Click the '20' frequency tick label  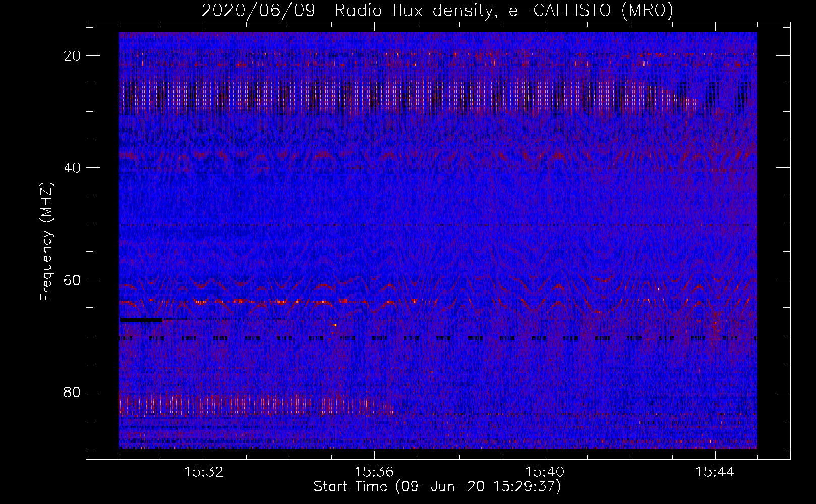(73, 56)
